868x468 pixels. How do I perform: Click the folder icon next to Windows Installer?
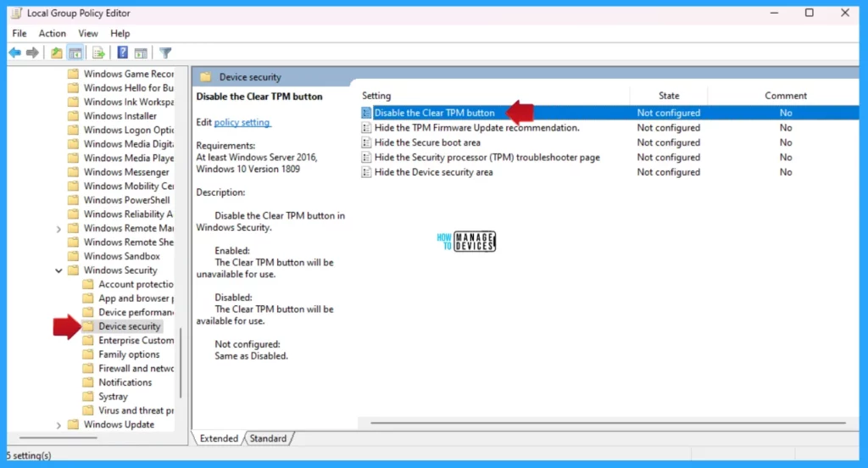pos(73,116)
